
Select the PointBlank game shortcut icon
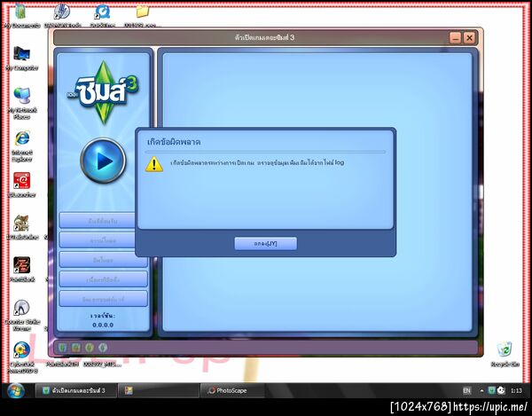click(21, 269)
